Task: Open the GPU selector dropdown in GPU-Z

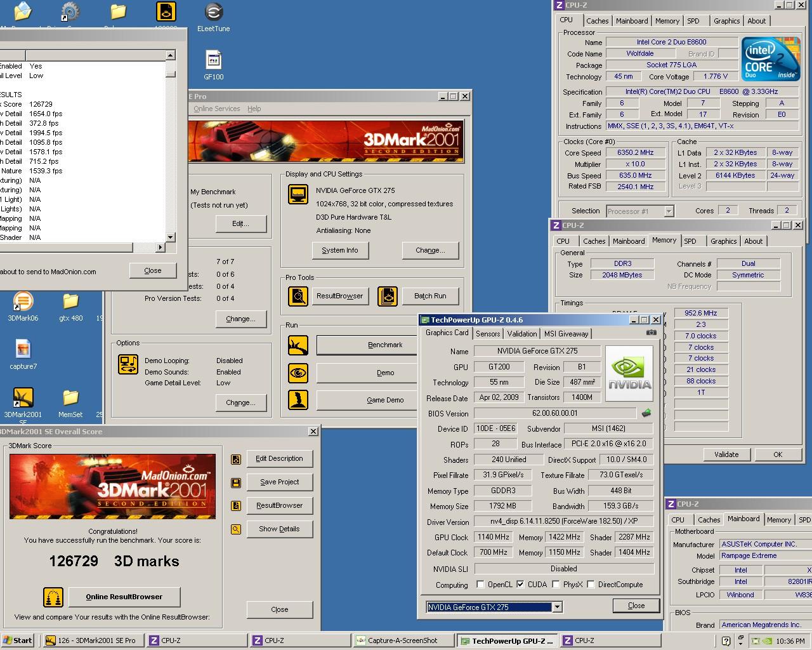Action: (557, 607)
